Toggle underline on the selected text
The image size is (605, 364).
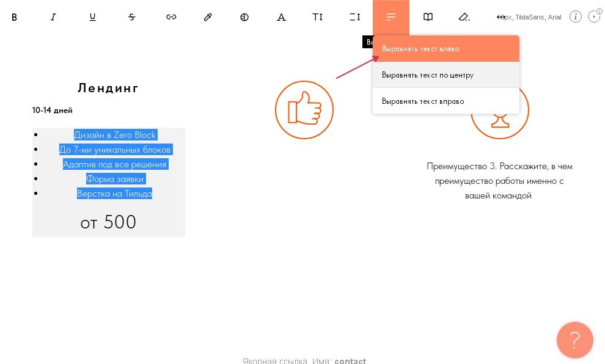(x=92, y=17)
